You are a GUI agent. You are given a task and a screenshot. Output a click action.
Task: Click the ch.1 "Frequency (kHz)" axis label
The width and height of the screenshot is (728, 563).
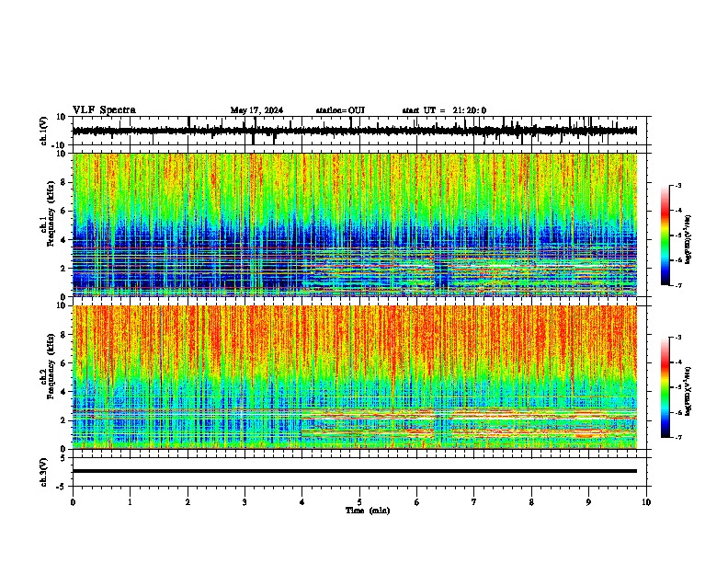pyautogui.click(x=51, y=214)
